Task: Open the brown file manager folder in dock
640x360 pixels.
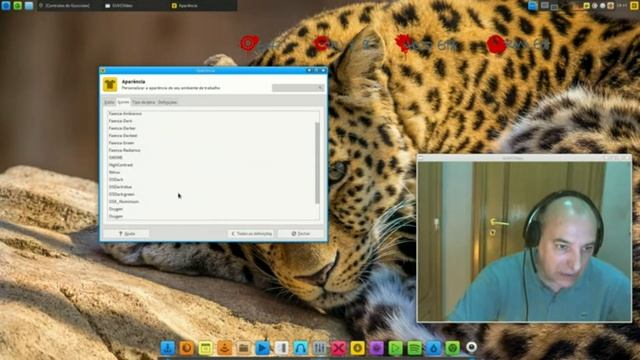Action: click(x=244, y=348)
